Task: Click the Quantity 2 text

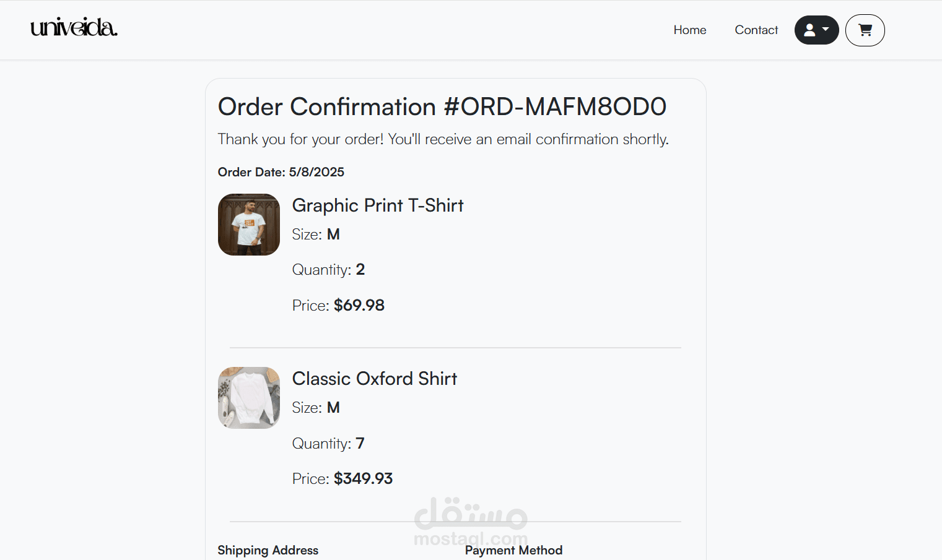Action: 328,270
